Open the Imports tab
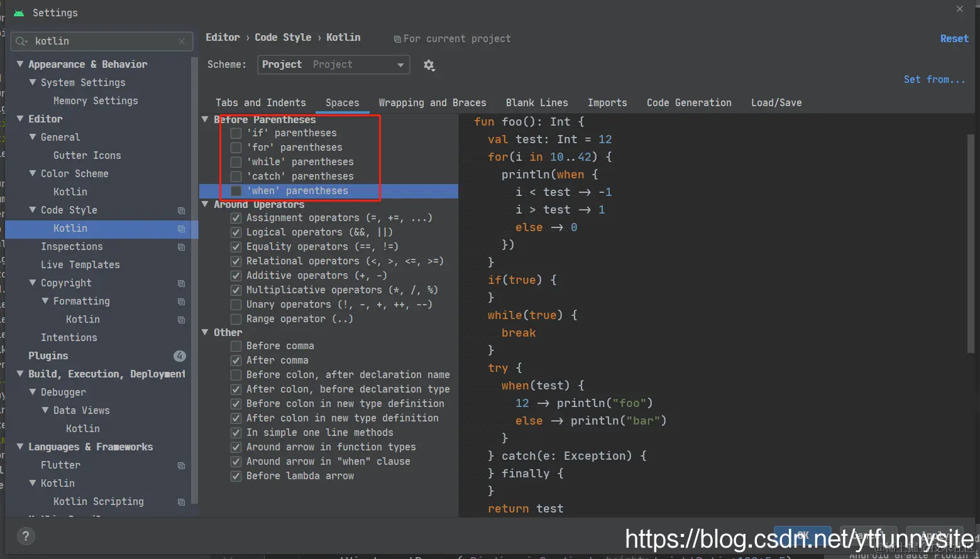The image size is (980, 559). (x=607, y=103)
